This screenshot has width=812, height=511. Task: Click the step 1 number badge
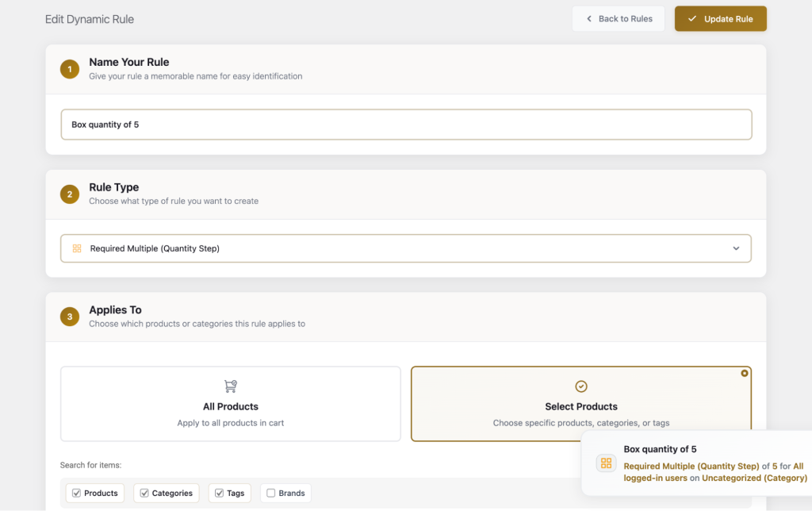(70, 69)
